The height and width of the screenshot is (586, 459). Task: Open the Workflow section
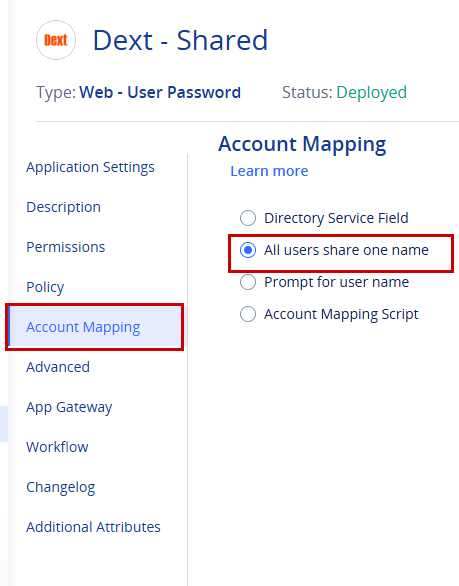[57, 447]
